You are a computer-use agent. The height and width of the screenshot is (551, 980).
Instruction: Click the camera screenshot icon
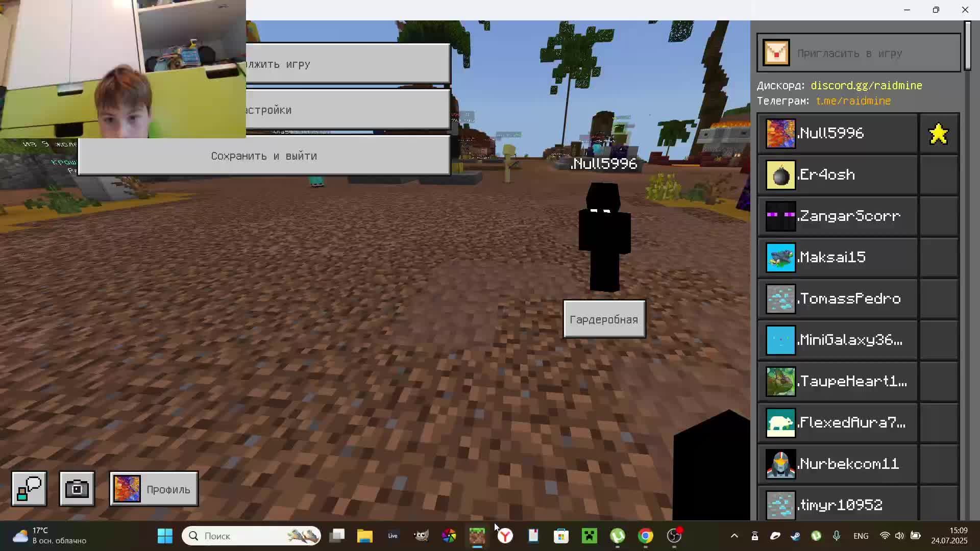click(77, 489)
